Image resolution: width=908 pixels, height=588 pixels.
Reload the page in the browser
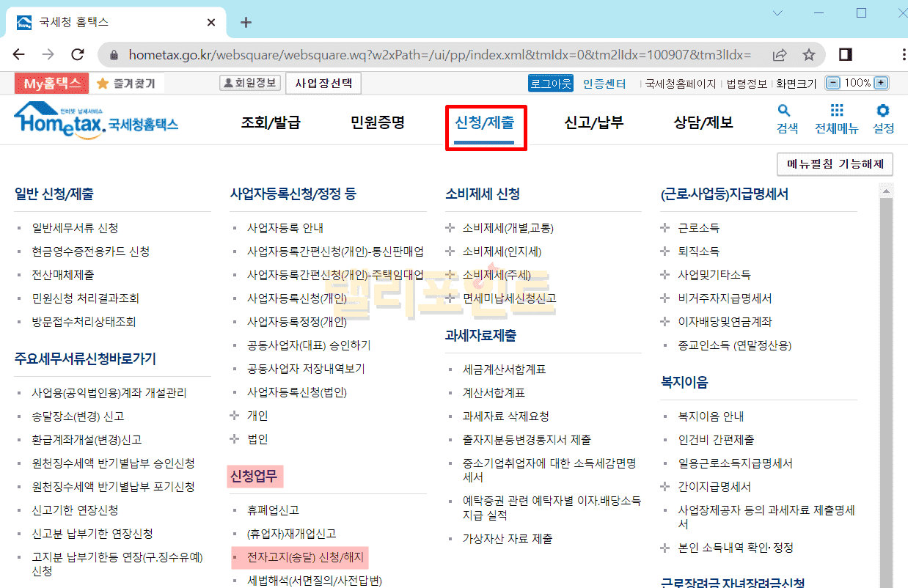(77, 55)
